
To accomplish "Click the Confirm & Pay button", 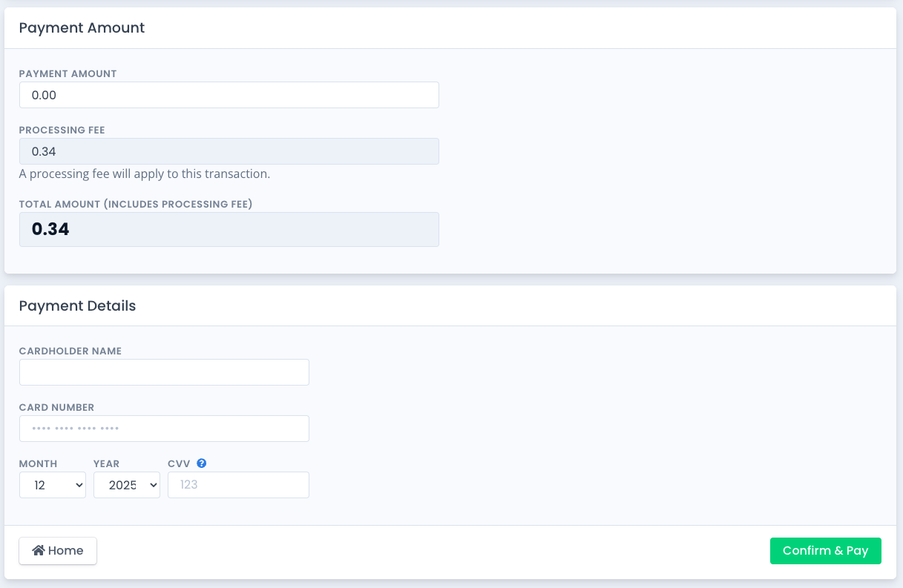I will (825, 550).
